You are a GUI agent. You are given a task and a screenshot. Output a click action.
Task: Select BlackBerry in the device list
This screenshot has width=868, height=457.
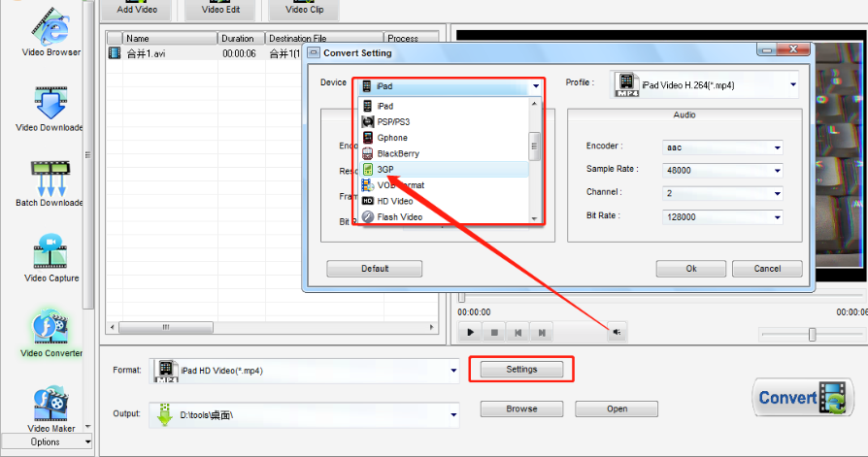coord(444,154)
